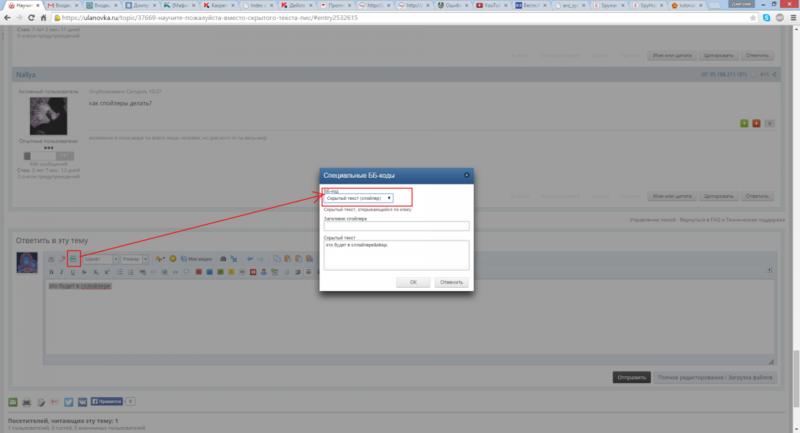The width and height of the screenshot is (800, 433).
Task: Close the Специальные ББ-коды dialog
Action: point(466,175)
